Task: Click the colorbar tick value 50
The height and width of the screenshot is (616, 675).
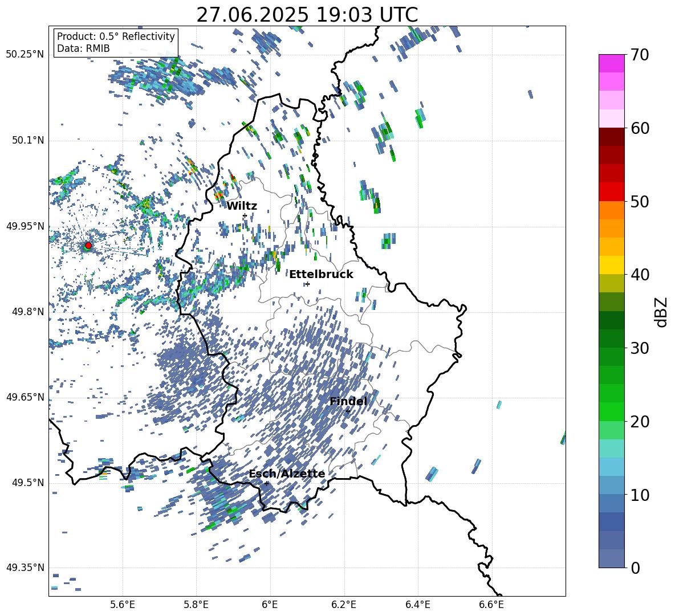Action: tap(640, 202)
